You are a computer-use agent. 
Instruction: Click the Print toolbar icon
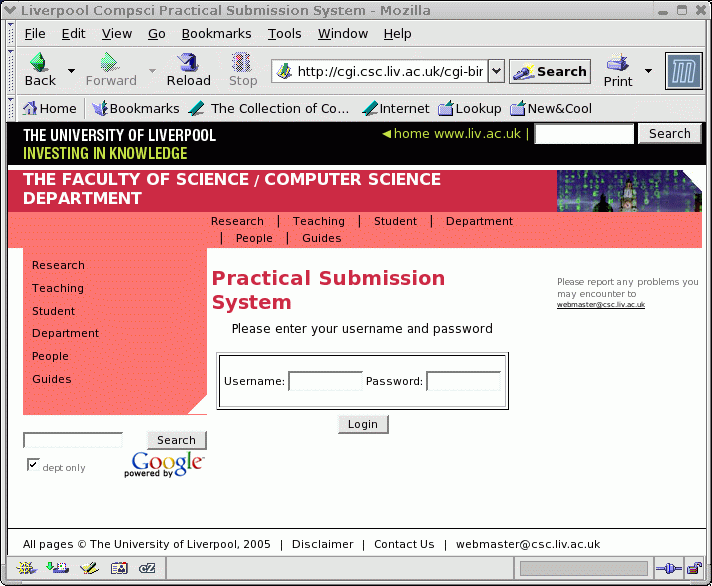[x=618, y=63]
